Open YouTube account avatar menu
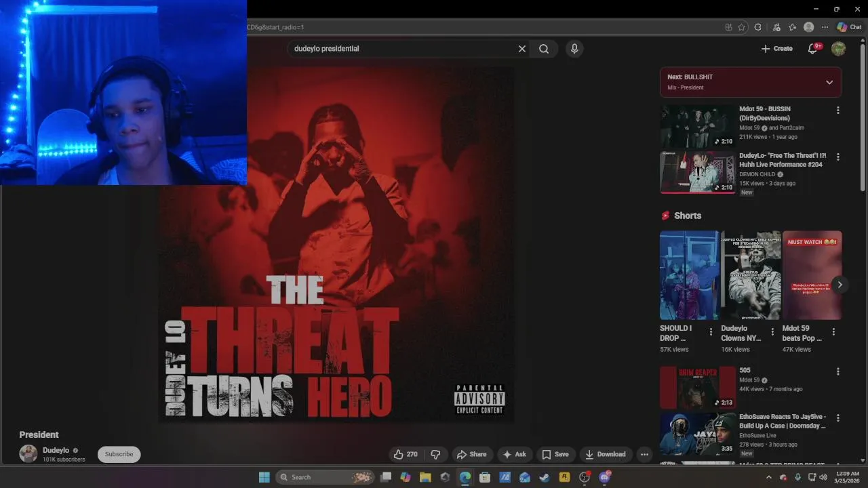 pyautogui.click(x=839, y=49)
